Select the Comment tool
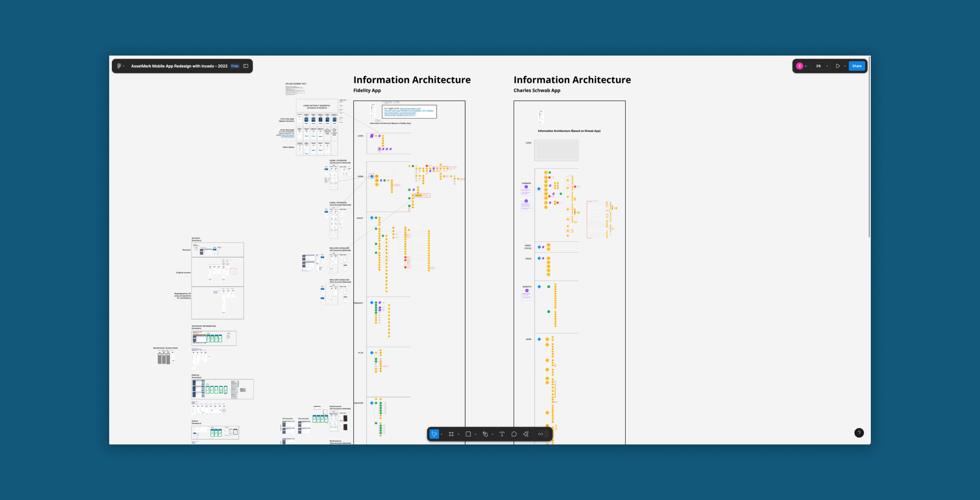 click(514, 434)
